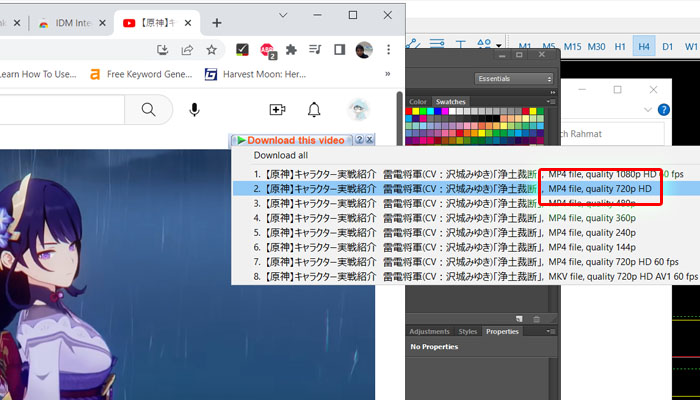
Task: Click the share page icon
Action: click(x=187, y=50)
